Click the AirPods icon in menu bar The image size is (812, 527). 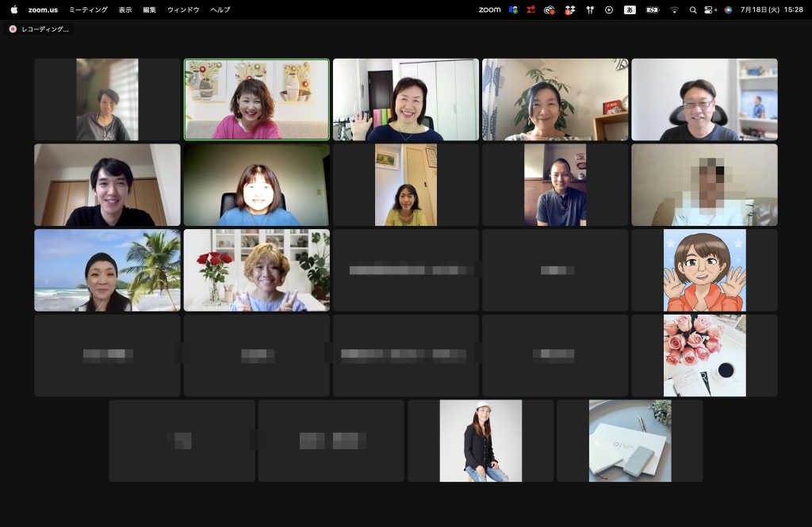click(589, 10)
